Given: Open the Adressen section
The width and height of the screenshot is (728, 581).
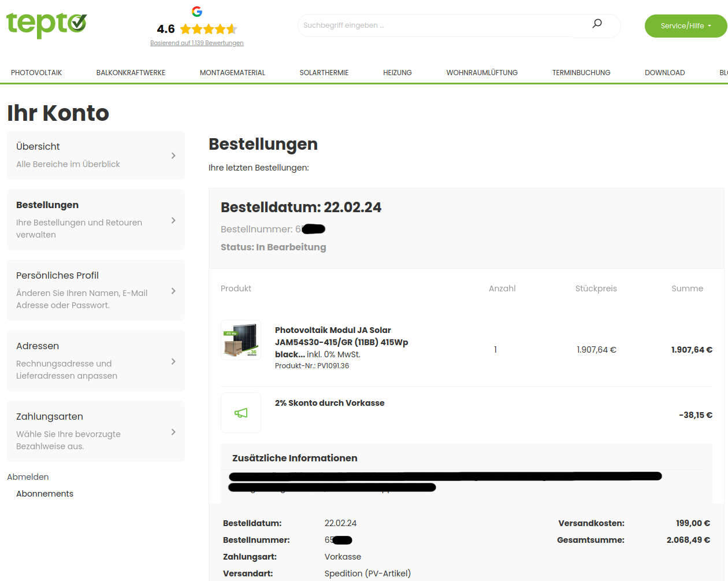Looking at the screenshot, I should pos(96,361).
